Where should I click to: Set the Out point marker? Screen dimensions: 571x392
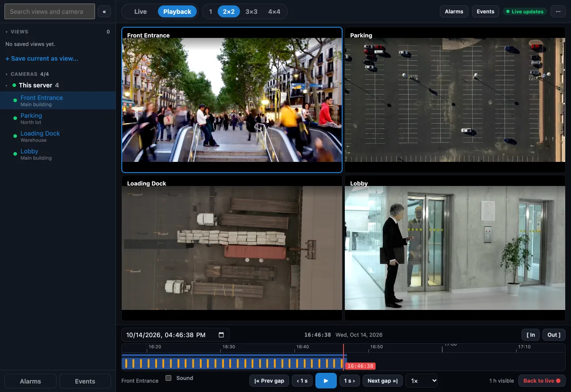[x=554, y=335]
